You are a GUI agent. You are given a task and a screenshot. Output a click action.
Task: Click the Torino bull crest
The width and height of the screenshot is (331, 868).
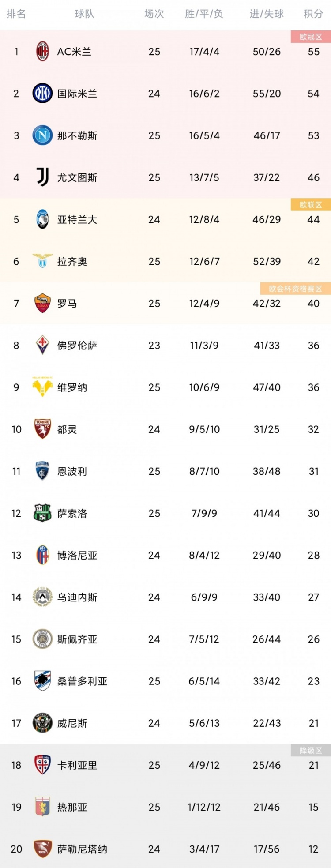[42, 429]
